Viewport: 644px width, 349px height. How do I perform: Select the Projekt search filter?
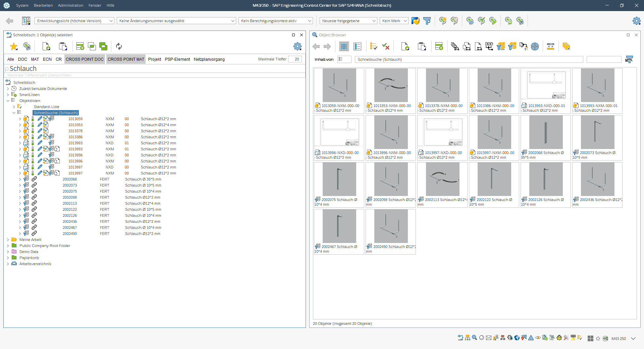tap(155, 59)
